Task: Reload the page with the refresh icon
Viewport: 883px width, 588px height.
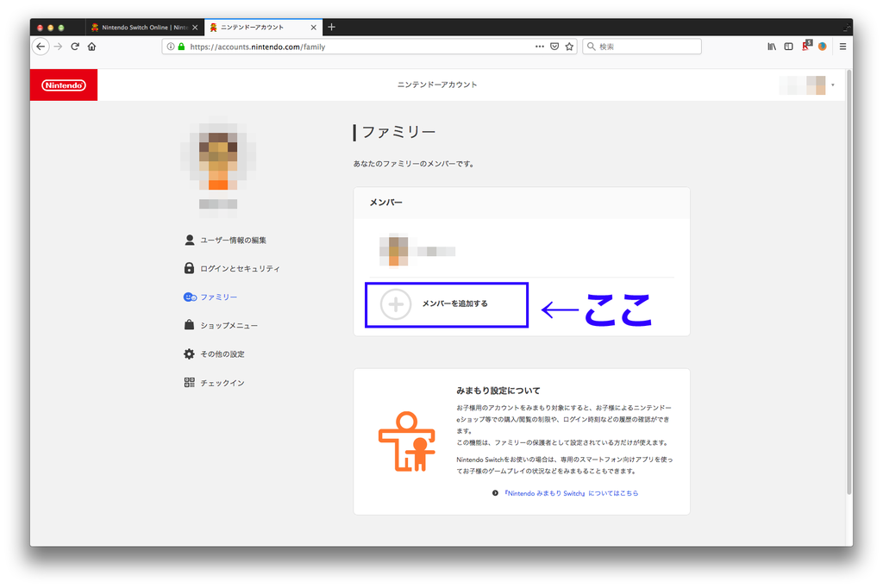Action: [75, 47]
